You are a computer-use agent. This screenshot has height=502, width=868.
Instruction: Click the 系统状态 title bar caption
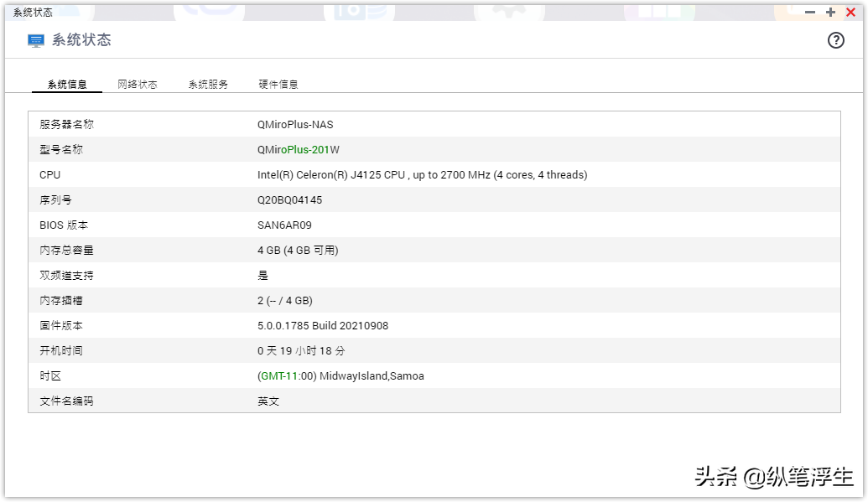tap(33, 13)
